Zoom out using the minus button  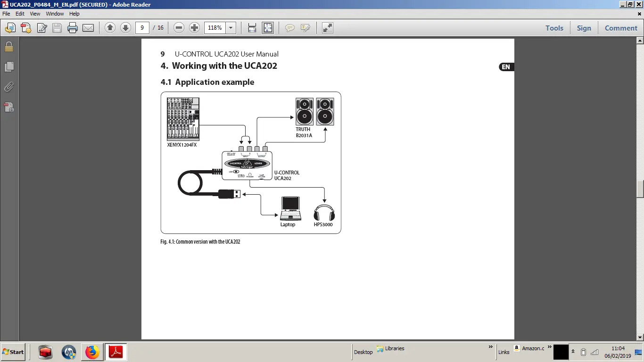[x=179, y=28]
